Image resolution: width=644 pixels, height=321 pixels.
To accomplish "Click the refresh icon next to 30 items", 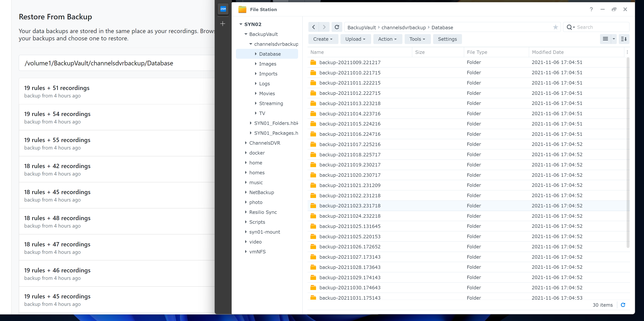I will (x=623, y=305).
